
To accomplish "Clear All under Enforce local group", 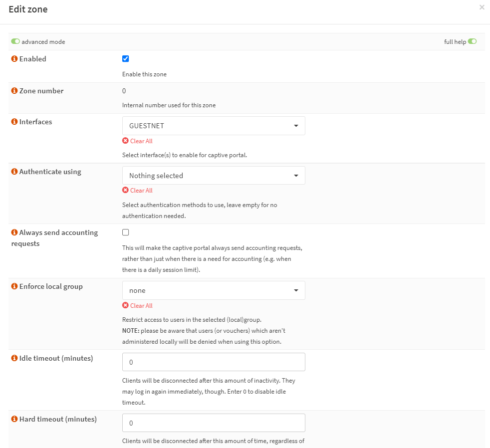I will (x=138, y=306).
